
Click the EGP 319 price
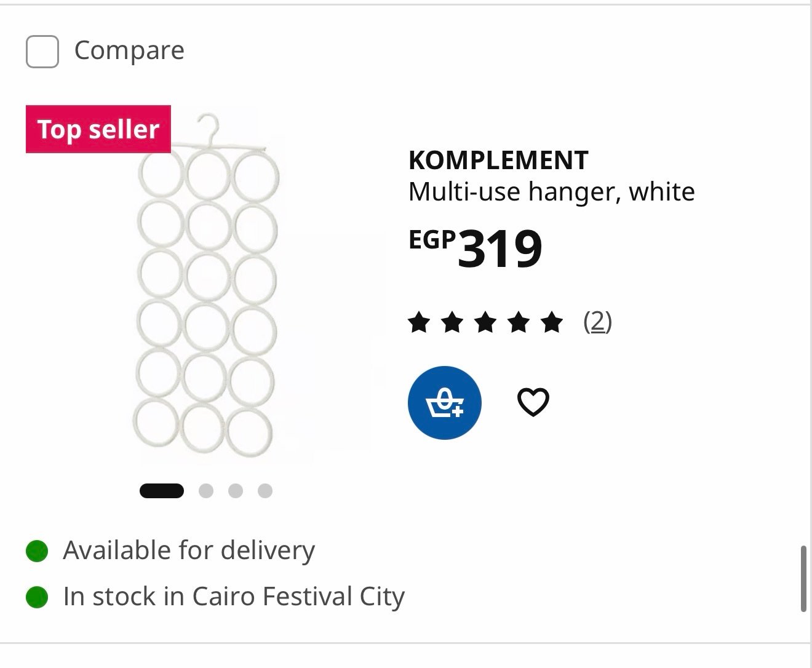coord(476,248)
